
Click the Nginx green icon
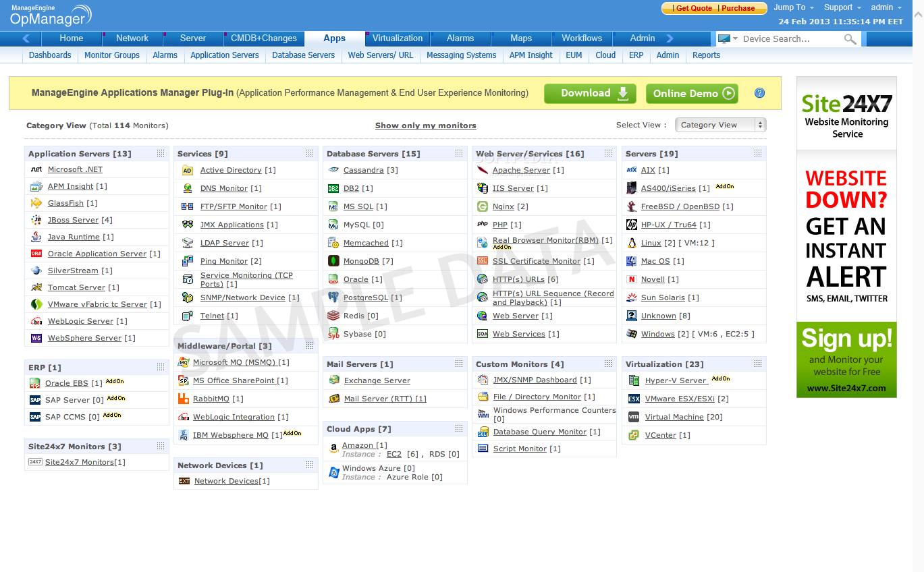[483, 206]
